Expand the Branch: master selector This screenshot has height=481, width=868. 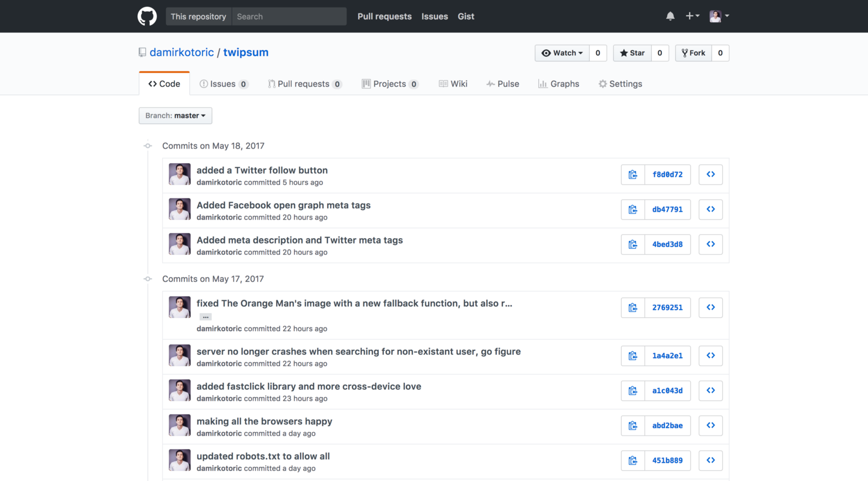tap(175, 116)
